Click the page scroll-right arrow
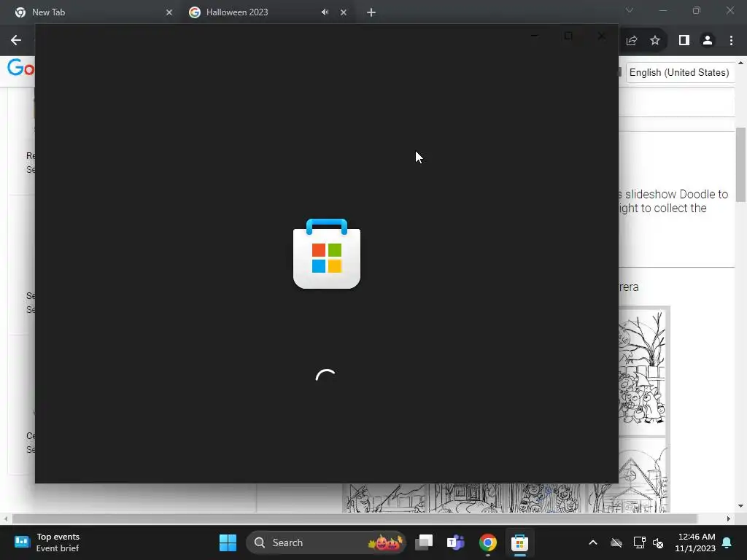 pos(729,518)
